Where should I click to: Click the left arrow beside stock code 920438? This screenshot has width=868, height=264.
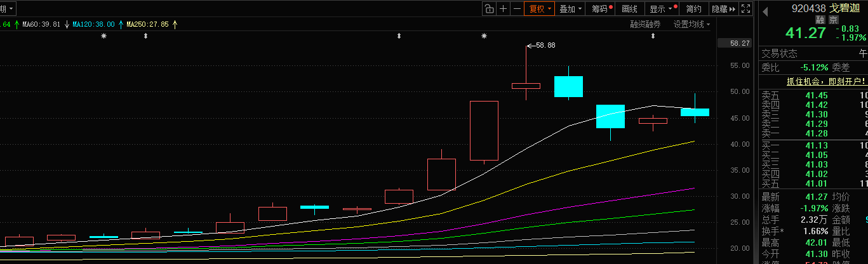pyautogui.click(x=765, y=10)
